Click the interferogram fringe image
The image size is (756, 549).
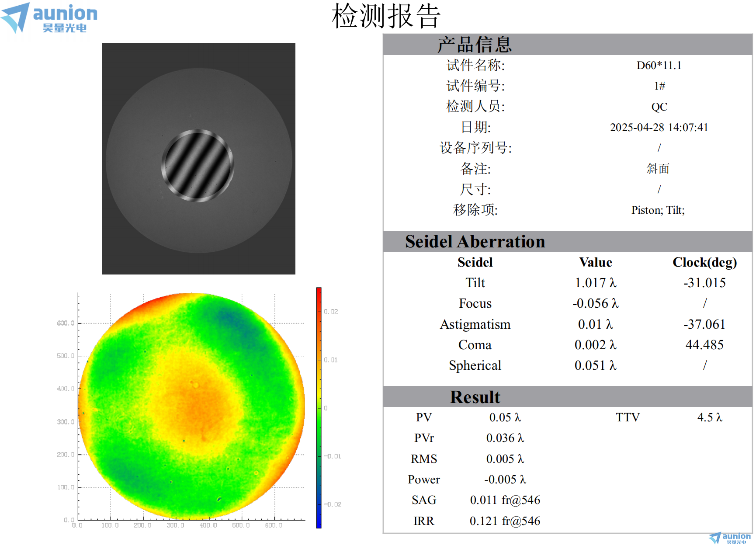(x=198, y=159)
